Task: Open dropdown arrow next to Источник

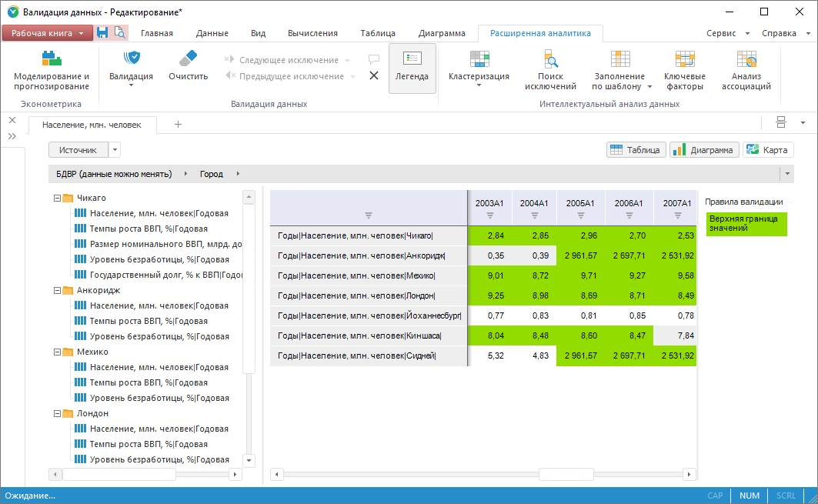Action: (x=115, y=150)
